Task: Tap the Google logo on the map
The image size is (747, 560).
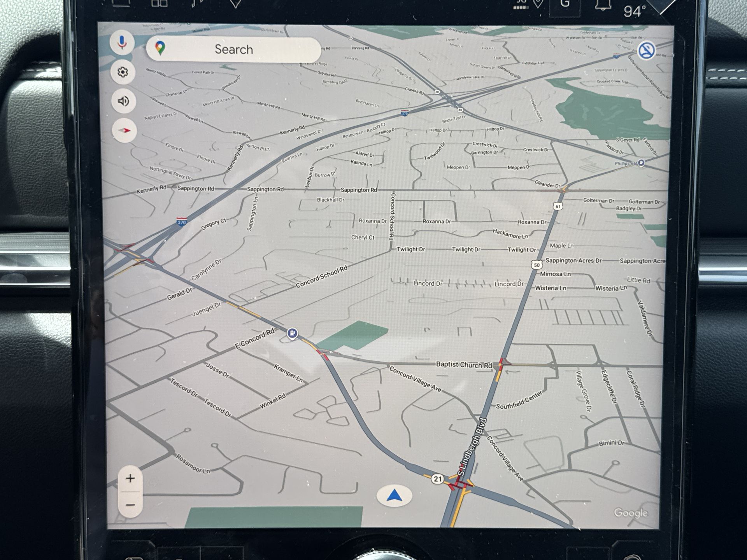Action: coord(630,513)
